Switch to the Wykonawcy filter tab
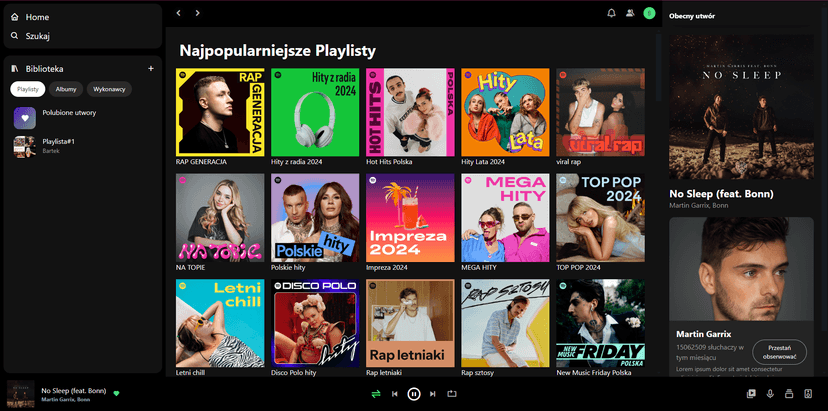 coord(109,89)
